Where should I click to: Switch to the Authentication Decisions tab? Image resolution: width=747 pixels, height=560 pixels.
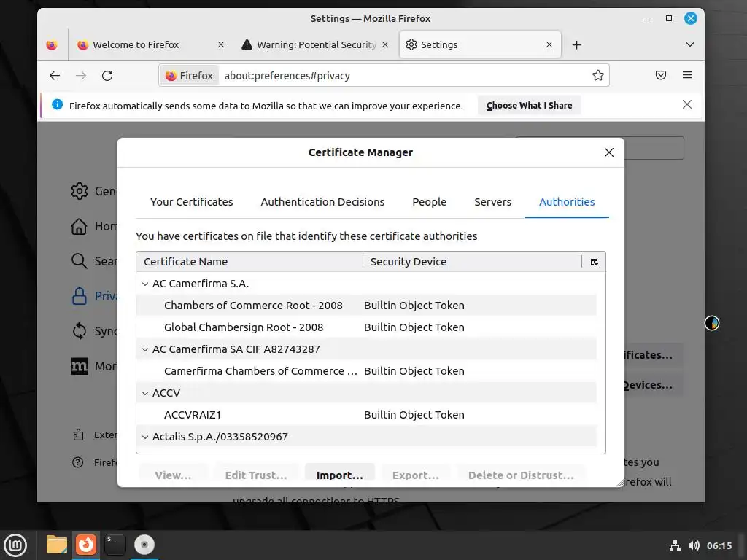click(x=322, y=202)
